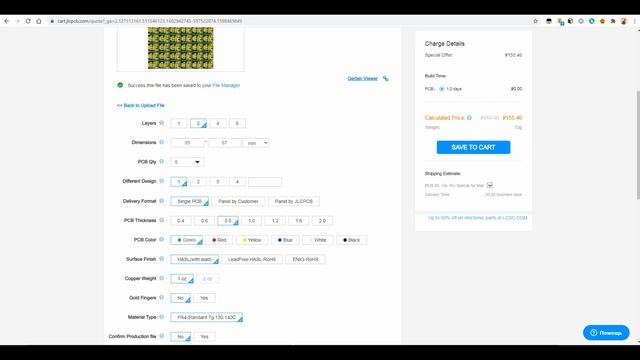Screen dimensions: 640x360
Task: Select 1 layer option
Action: pyautogui.click(x=179, y=123)
